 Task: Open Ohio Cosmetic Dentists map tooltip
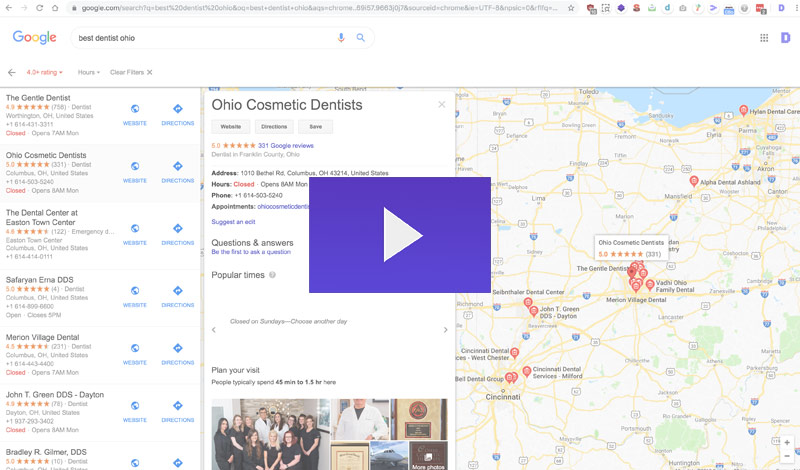click(631, 248)
